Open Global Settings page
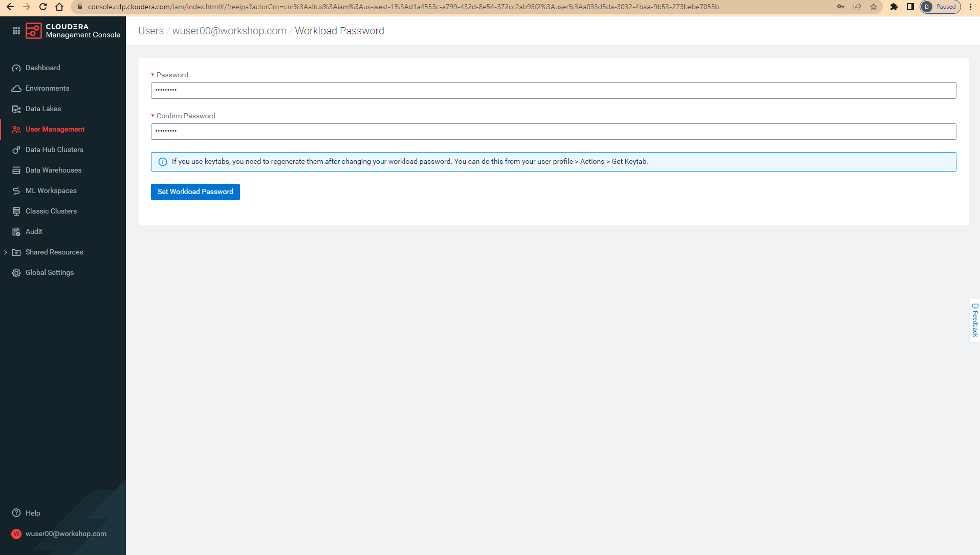 coord(50,272)
